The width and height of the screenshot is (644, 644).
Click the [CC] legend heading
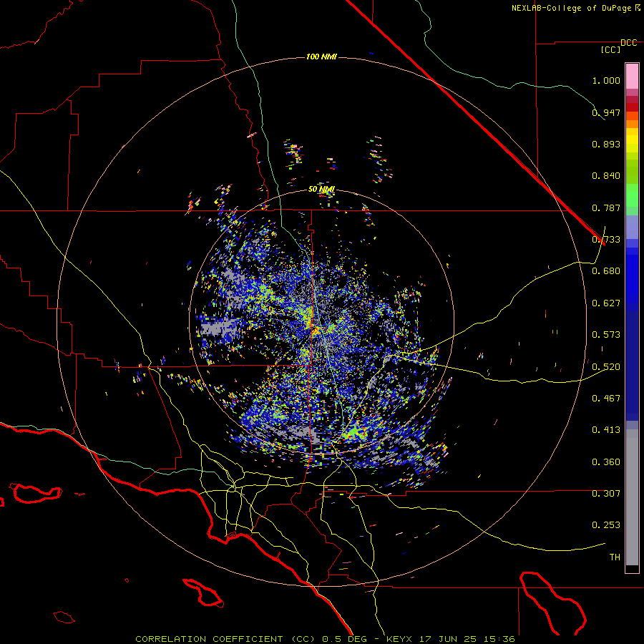click(x=610, y=49)
